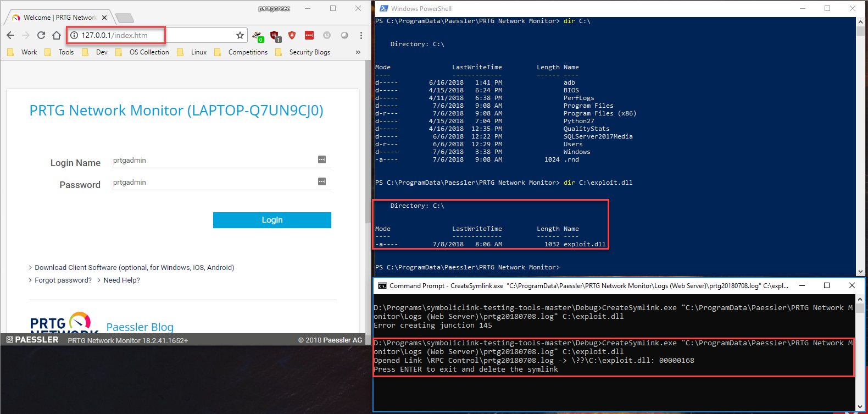Image resolution: width=868 pixels, height=414 pixels.
Task: Reload the PRTG login page
Action: (x=41, y=35)
